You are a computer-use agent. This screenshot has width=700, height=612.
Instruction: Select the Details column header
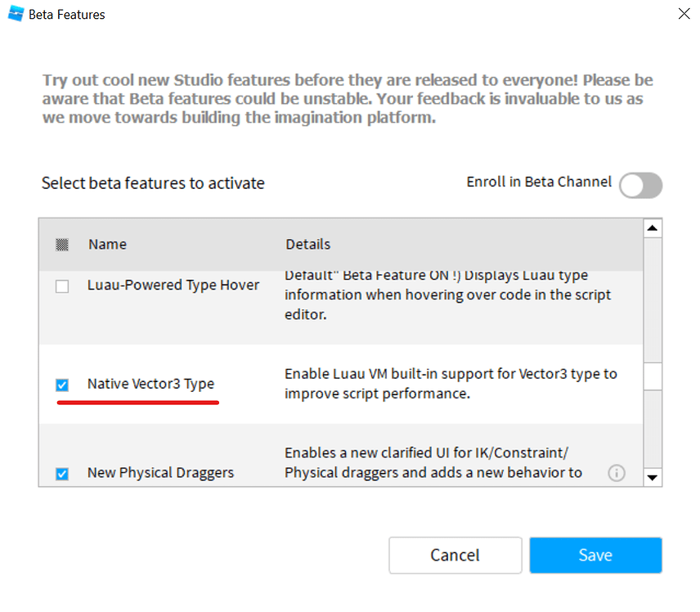pyautogui.click(x=307, y=244)
